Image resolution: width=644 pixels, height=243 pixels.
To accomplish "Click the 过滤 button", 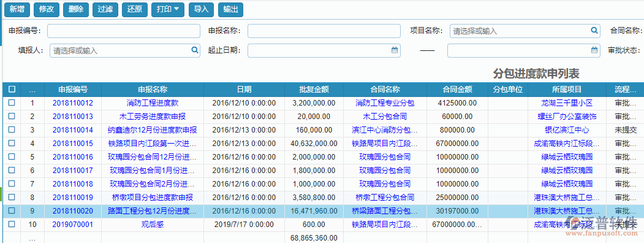I will click(105, 9).
